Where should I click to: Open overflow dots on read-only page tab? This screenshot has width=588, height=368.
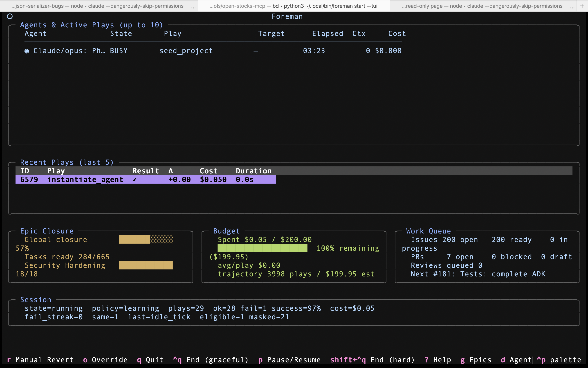(572, 8)
